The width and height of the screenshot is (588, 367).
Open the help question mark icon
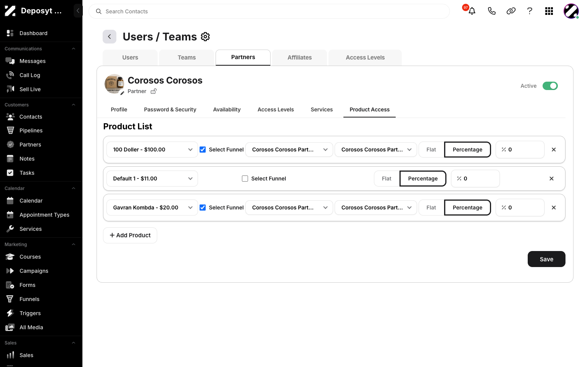pyautogui.click(x=530, y=11)
